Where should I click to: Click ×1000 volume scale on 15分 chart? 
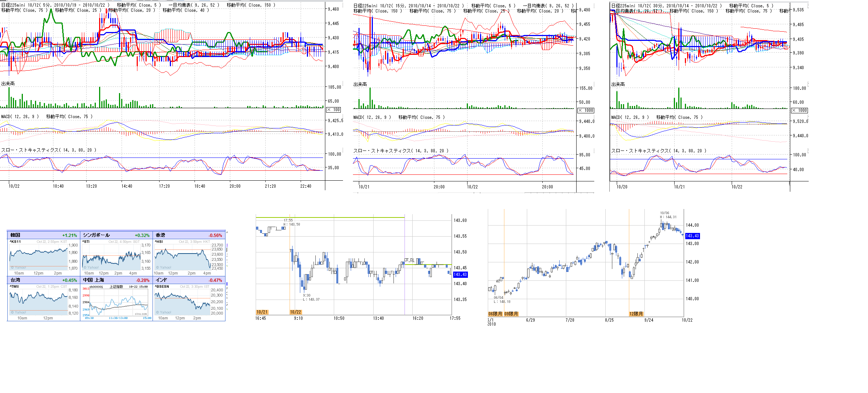[585, 110]
